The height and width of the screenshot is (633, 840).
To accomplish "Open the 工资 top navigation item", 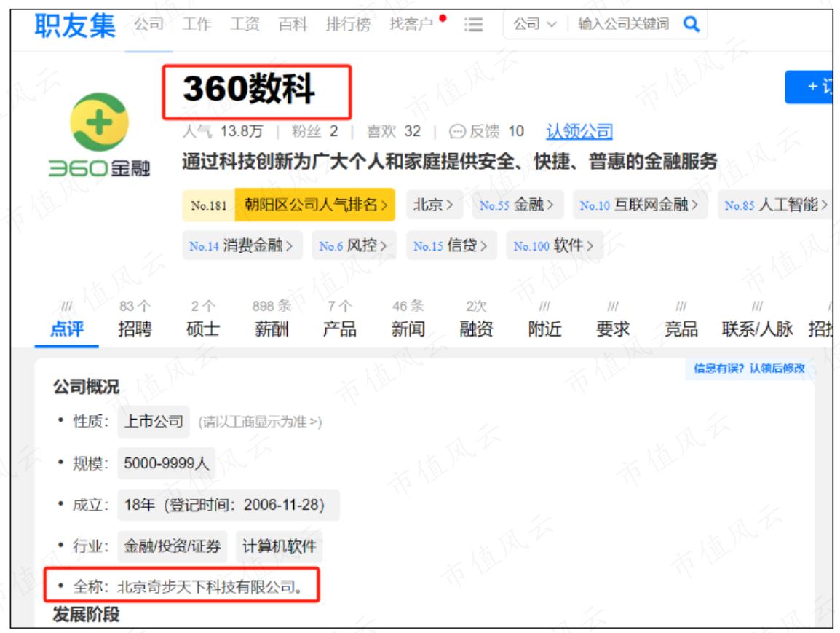I will pos(245,24).
